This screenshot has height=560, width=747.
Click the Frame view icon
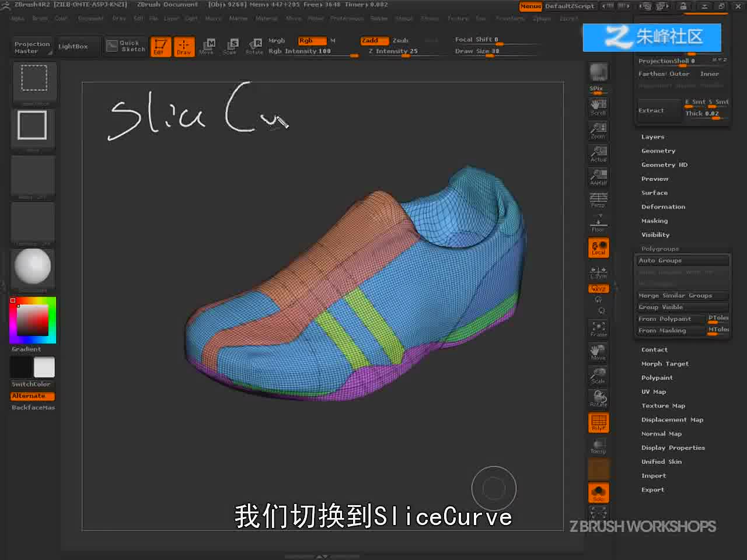599,329
